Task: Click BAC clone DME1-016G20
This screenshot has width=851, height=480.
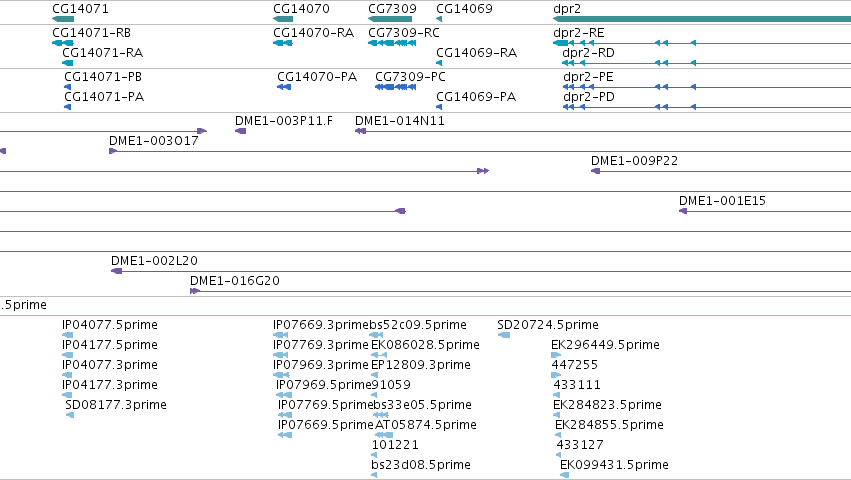Action: [x=234, y=281]
